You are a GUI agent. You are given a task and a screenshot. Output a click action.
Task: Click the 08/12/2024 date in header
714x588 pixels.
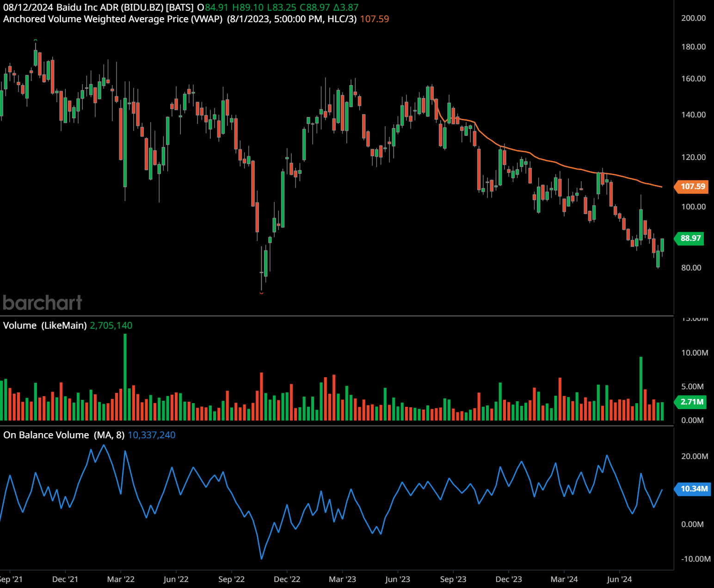pos(28,7)
